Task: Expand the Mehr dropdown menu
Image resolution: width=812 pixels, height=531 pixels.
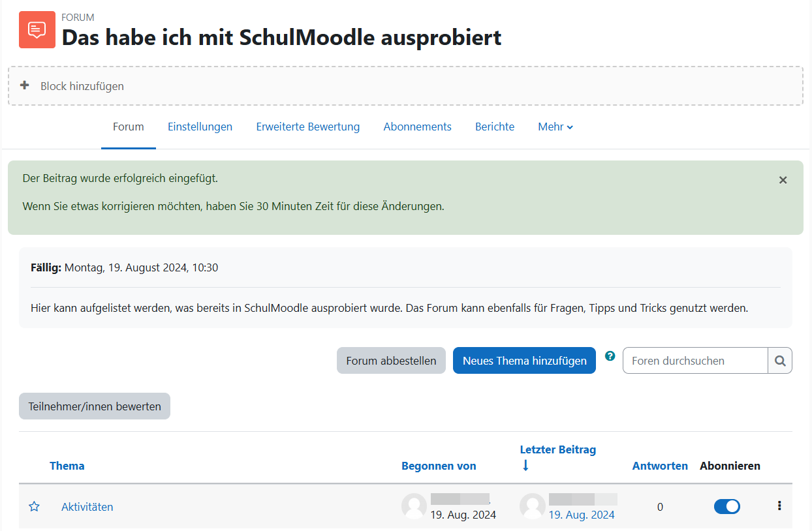Action: pos(555,127)
